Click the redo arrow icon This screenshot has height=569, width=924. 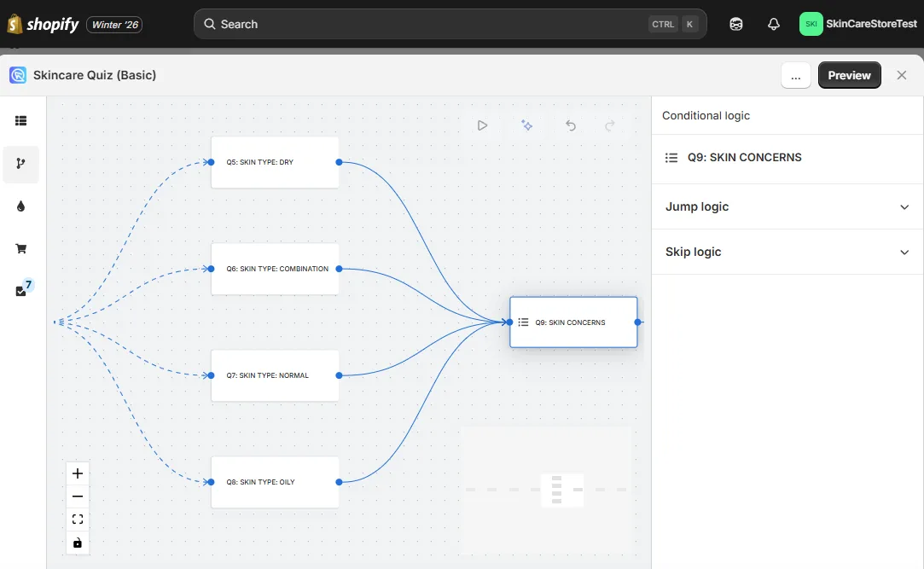[x=610, y=125]
